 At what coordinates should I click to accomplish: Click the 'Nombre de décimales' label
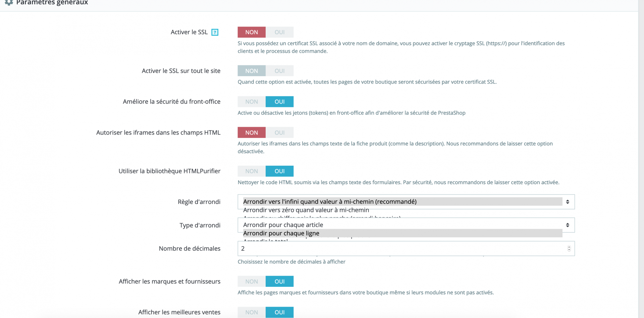point(190,249)
